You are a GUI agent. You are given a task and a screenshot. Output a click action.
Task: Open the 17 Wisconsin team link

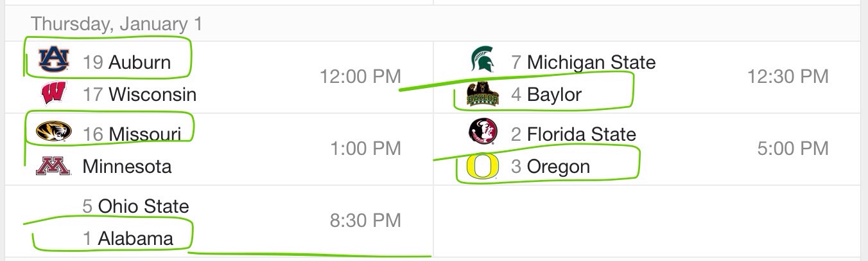139,94
